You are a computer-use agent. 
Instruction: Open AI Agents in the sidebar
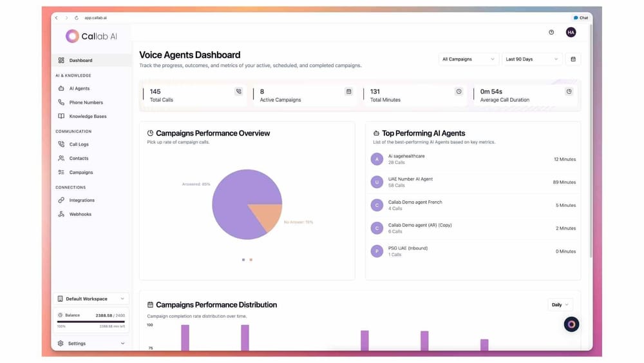(79, 88)
